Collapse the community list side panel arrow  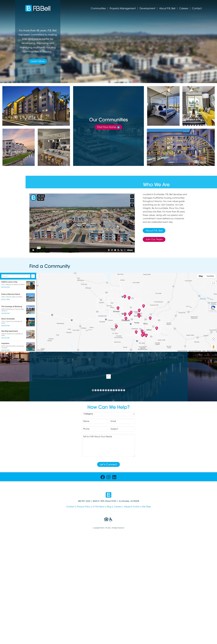pos(38,276)
